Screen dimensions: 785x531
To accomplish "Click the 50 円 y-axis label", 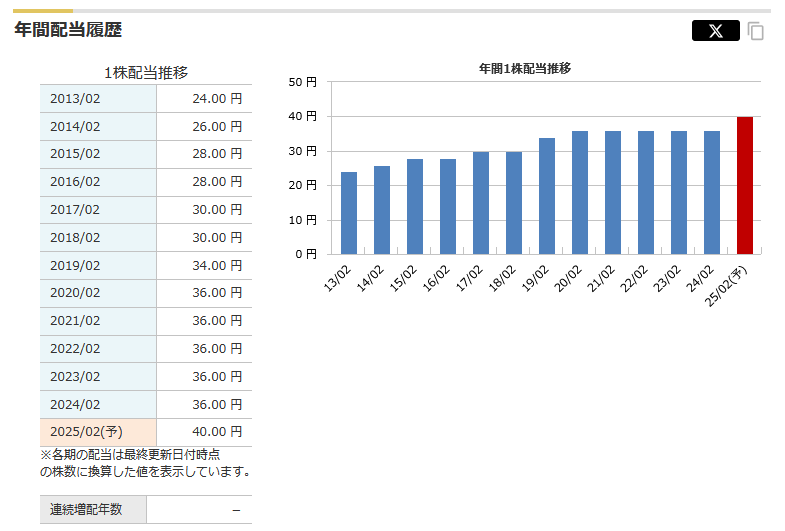I will tap(301, 82).
